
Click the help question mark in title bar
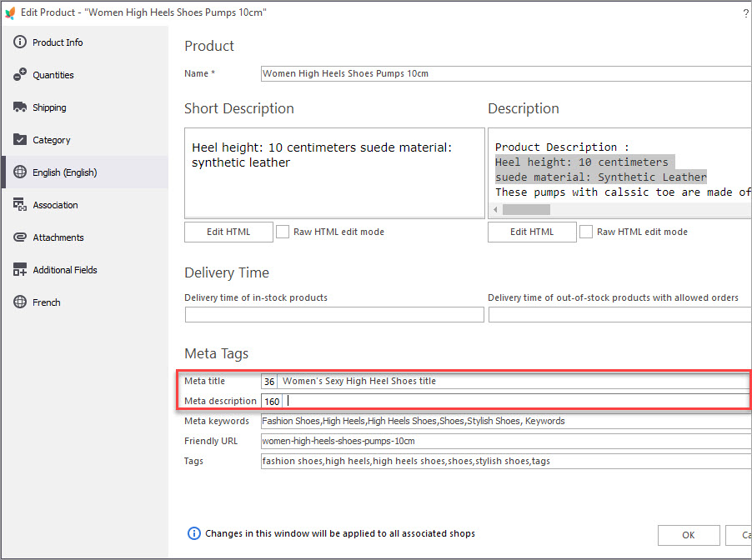coord(746,13)
